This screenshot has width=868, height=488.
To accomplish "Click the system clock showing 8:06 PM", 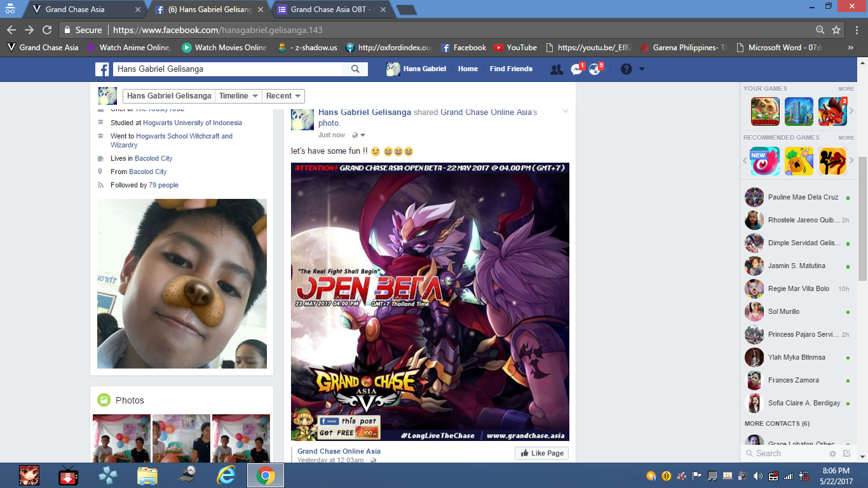I will tap(836, 470).
